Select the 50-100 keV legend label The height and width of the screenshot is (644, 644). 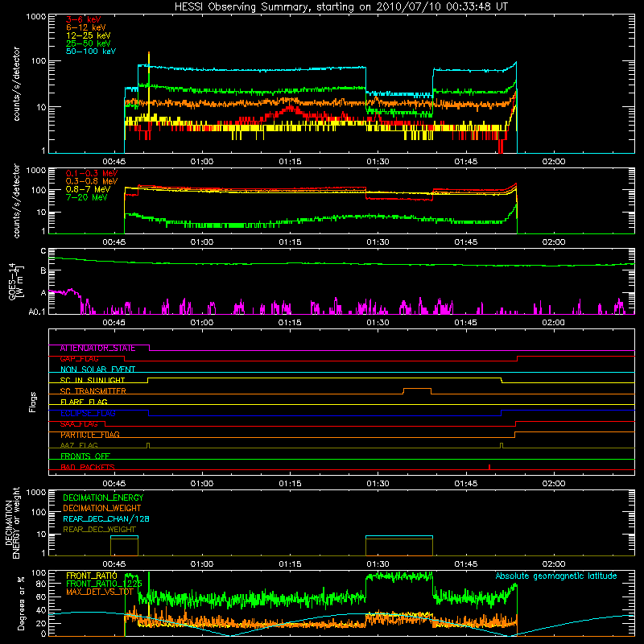[x=91, y=52]
